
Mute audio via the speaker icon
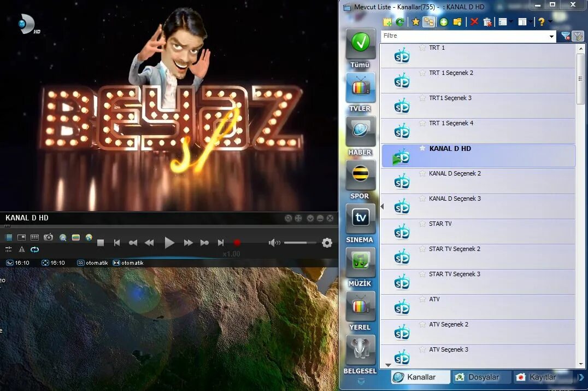coord(274,243)
